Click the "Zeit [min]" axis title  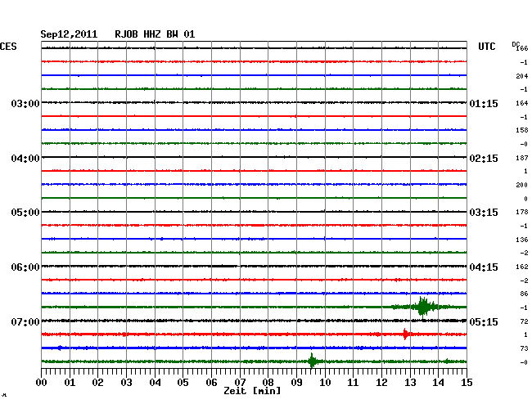coord(252,391)
